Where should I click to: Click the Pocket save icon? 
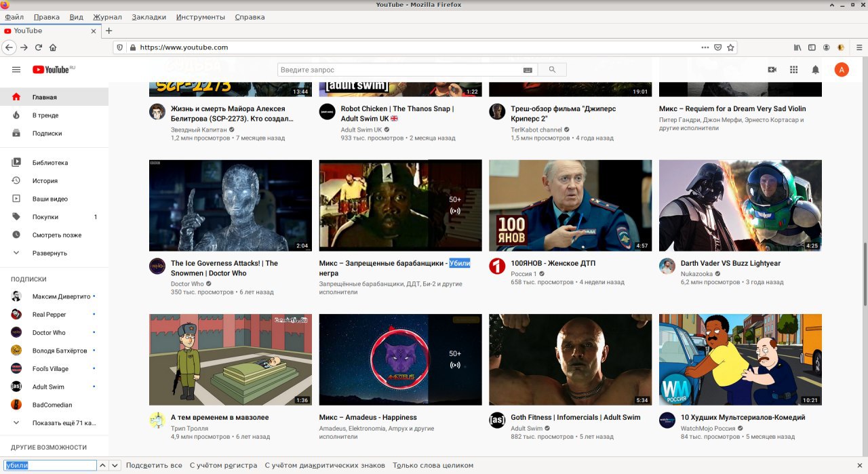(718, 47)
